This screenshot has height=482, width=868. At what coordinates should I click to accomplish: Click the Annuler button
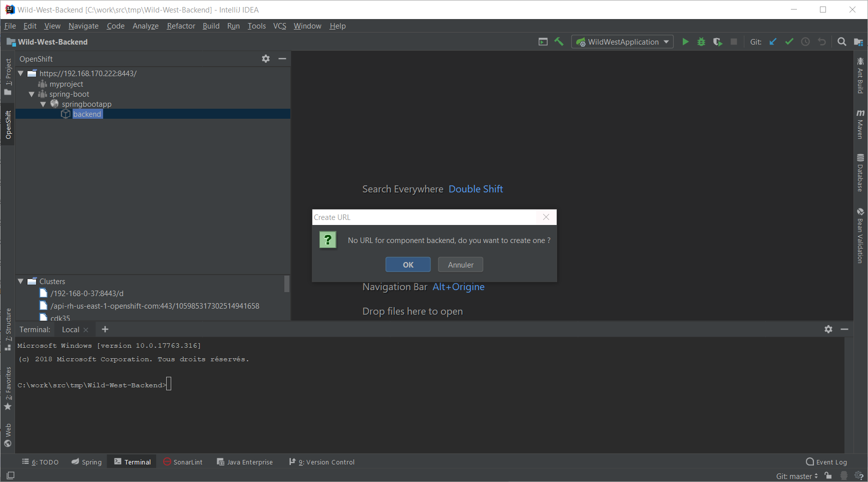(x=461, y=265)
